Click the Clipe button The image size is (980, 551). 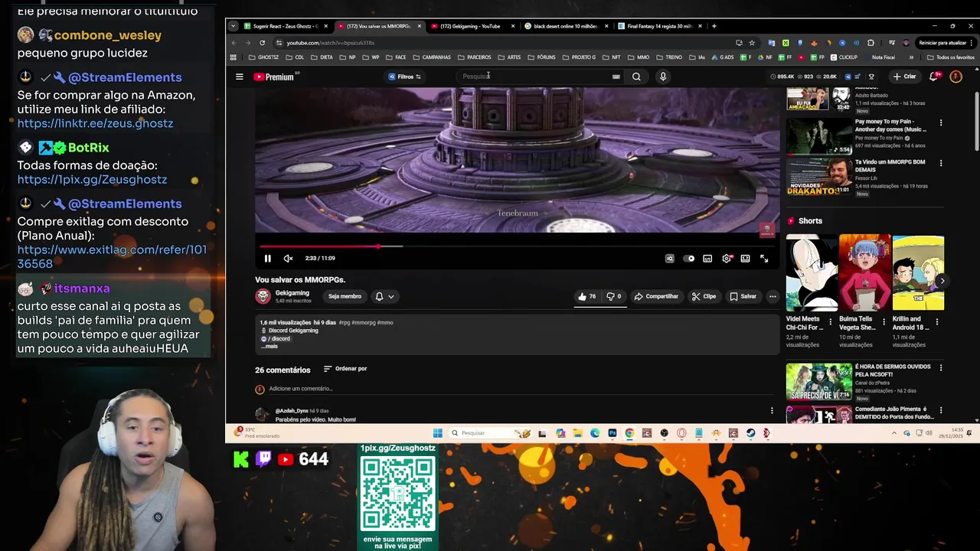click(704, 296)
